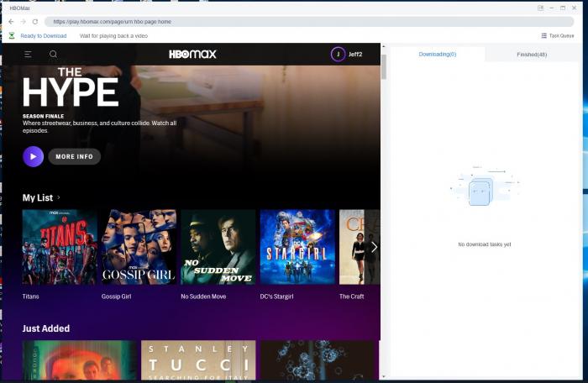
Task: Go forward with the forward arrow
Action: (x=24, y=22)
